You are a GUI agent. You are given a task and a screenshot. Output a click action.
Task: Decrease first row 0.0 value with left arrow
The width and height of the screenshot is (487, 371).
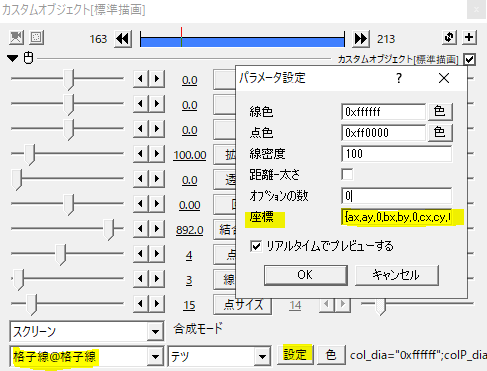pyautogui.click(x=141, y=79)
